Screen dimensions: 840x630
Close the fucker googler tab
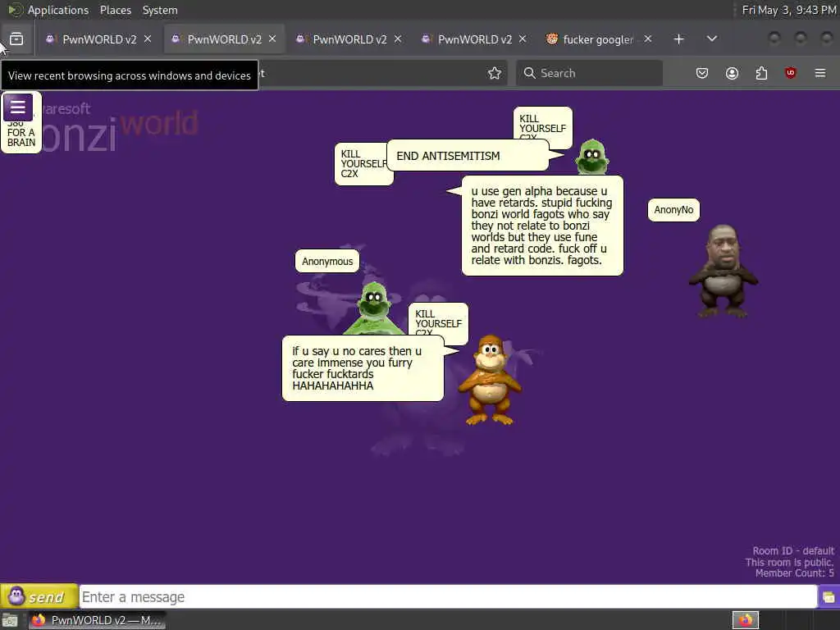(x=648, y=39)
